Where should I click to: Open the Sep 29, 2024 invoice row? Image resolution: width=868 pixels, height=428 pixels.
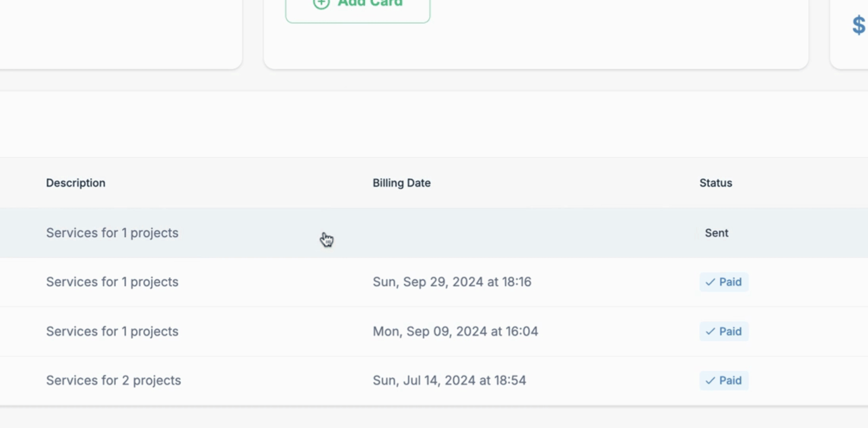434,282
